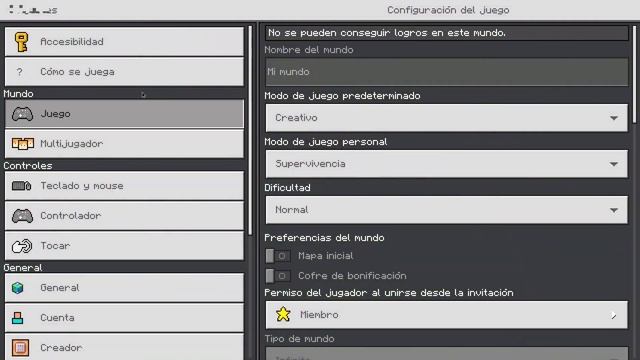Click the key icon beside Accesibilidad
This screenshot has width=640, height=360.
21,42
